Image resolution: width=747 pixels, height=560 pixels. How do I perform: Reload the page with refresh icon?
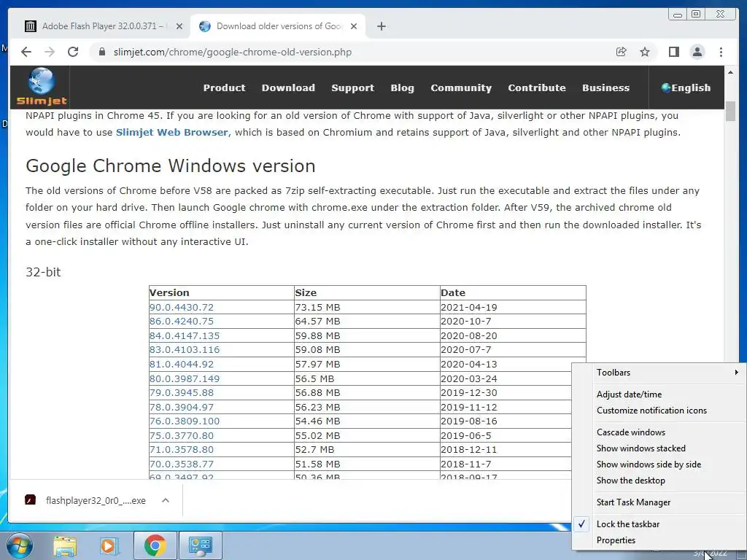73,52
